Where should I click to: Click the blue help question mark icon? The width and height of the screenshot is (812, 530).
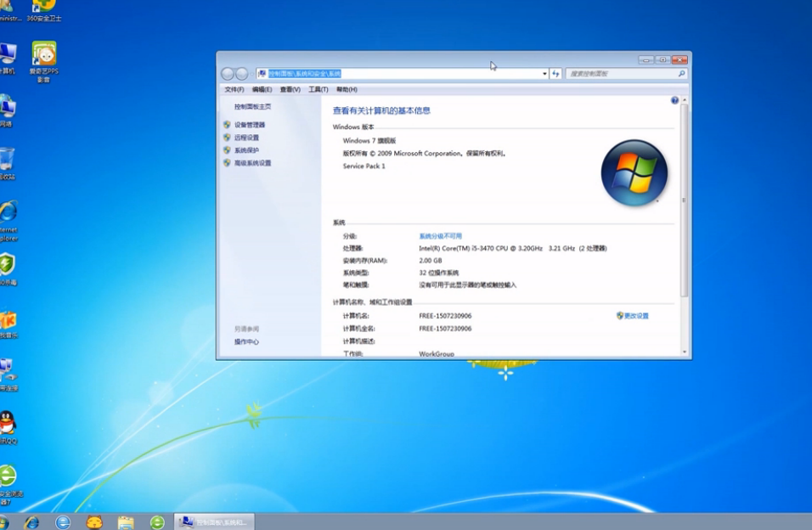click(674, 100)
